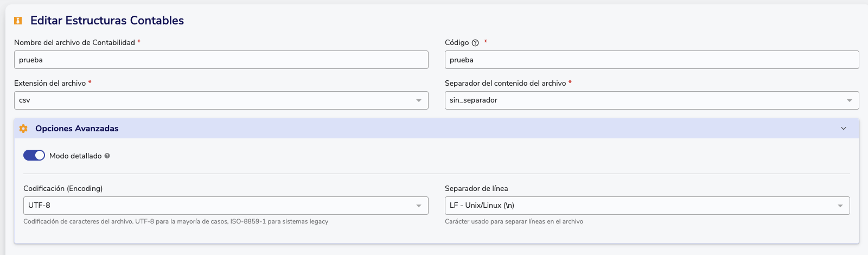Click the hint text under Separador de línea
This screenshot has height=255, width=868.
[x=514, y=221]
